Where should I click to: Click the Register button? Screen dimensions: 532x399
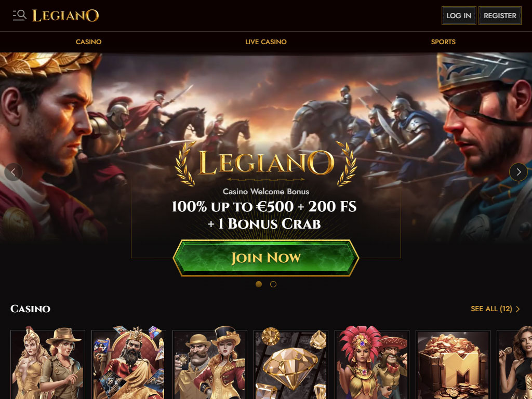(x=500, y=16)
